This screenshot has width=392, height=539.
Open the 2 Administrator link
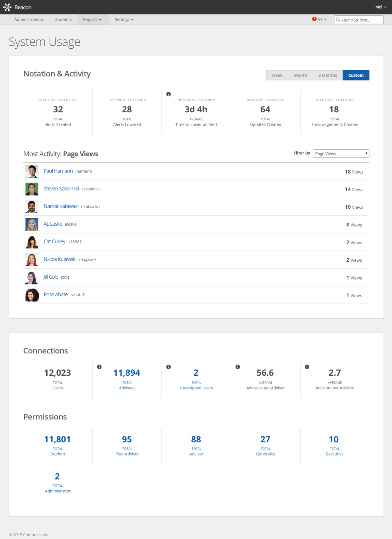[57, 482]
